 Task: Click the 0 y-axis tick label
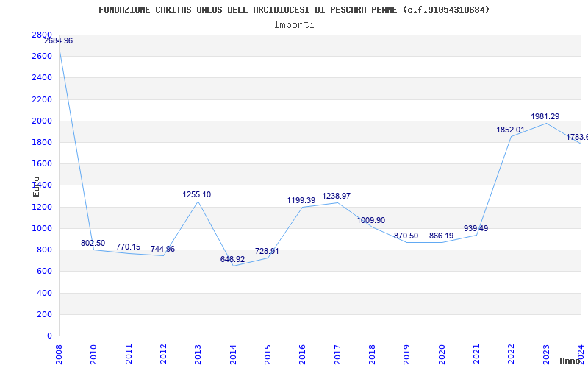click(x=49, y=336)
